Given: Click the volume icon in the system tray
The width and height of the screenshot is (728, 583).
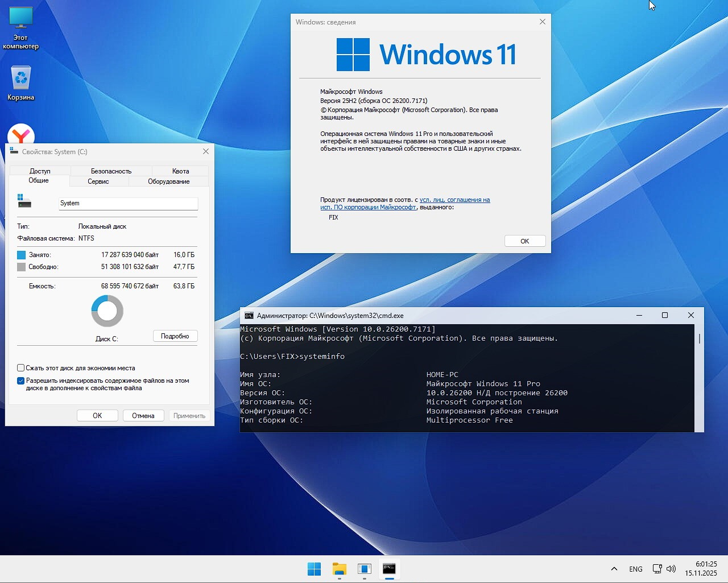Looking at the screenshot, I should 672,568.
